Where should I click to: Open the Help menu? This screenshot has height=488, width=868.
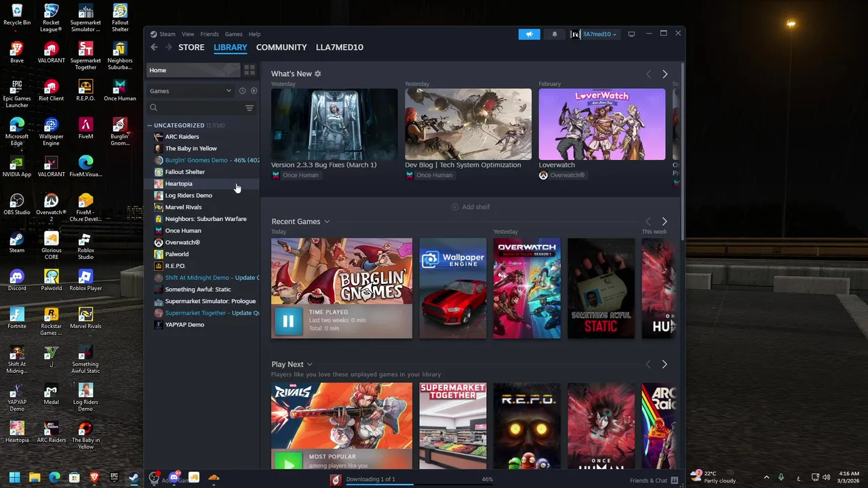(x=254, y=34)
